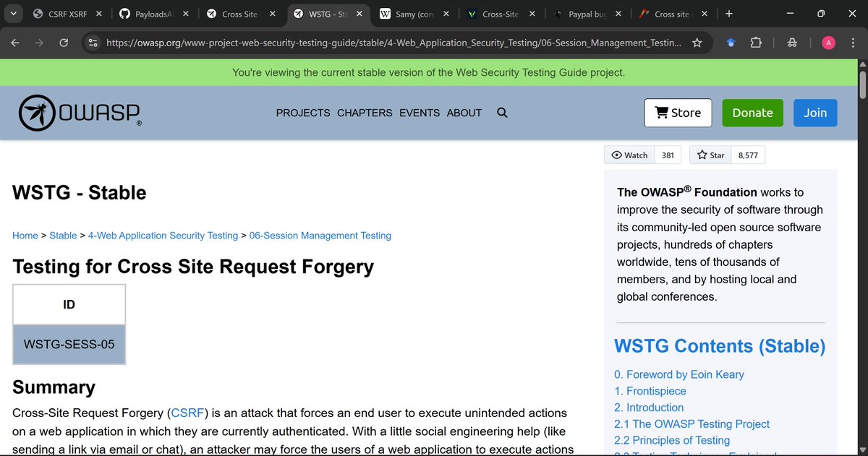Open the extensions puzzle icon
This screenshot has width=868, height=456.
click(756, 43)
